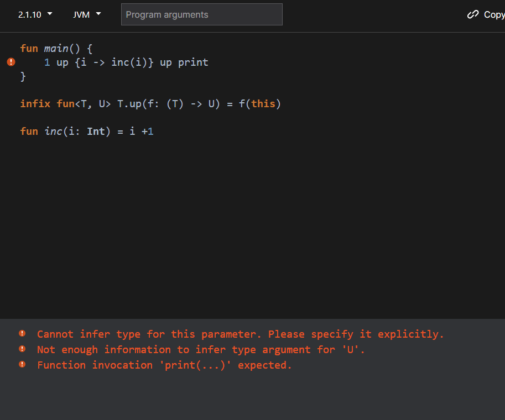Viewport: 505px width, 420px height.
Task: Click the third error icon beside 'Function invocation'
Action: [x=22, y=364]
